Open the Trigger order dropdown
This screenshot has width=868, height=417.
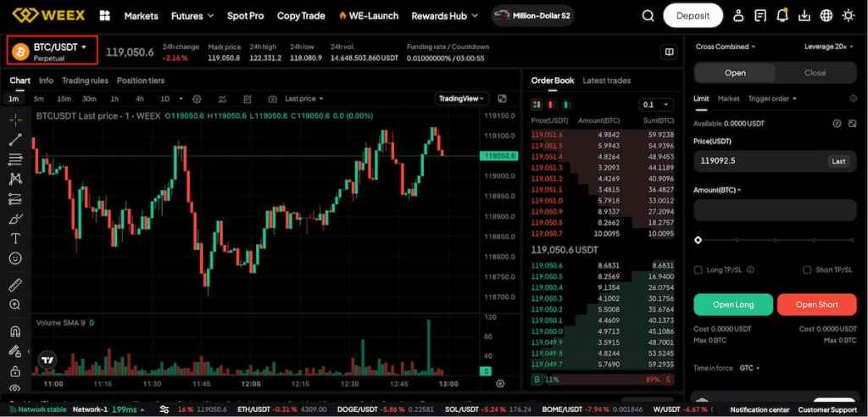[x=772, y=98]
